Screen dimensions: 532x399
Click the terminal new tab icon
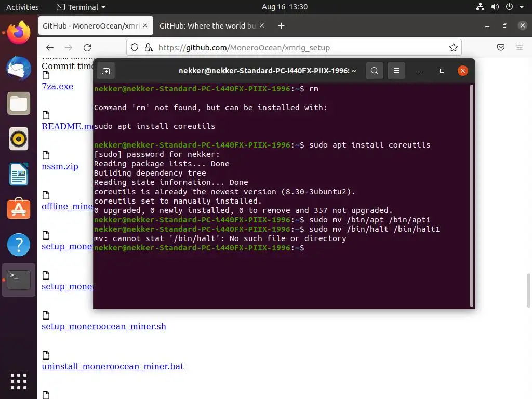tap(106, 71)
